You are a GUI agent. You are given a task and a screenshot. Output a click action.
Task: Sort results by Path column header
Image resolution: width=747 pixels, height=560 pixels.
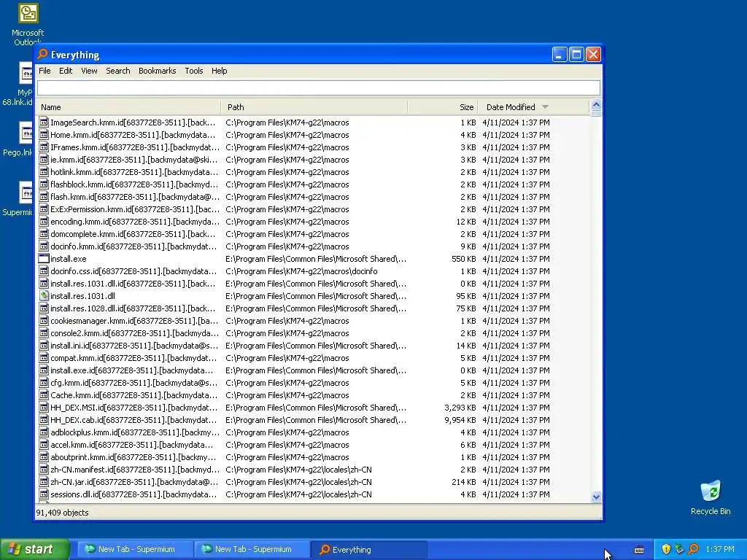pyautogui.click(x=314, y=107)
